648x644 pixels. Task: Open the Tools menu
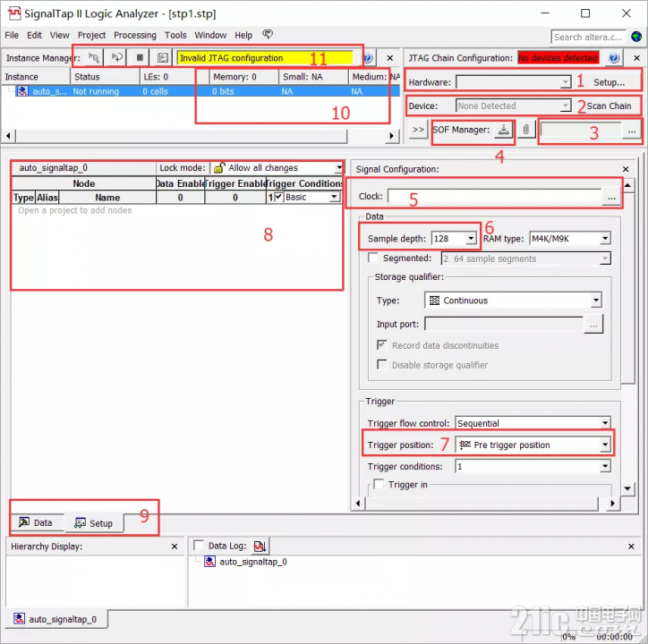pyautogui.click(x=175, y=35)
